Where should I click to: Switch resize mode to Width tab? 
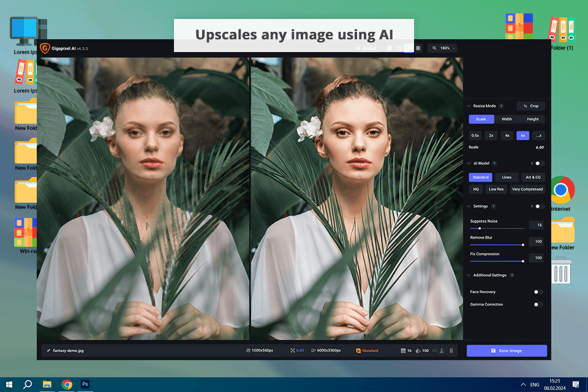pos(507,119)
